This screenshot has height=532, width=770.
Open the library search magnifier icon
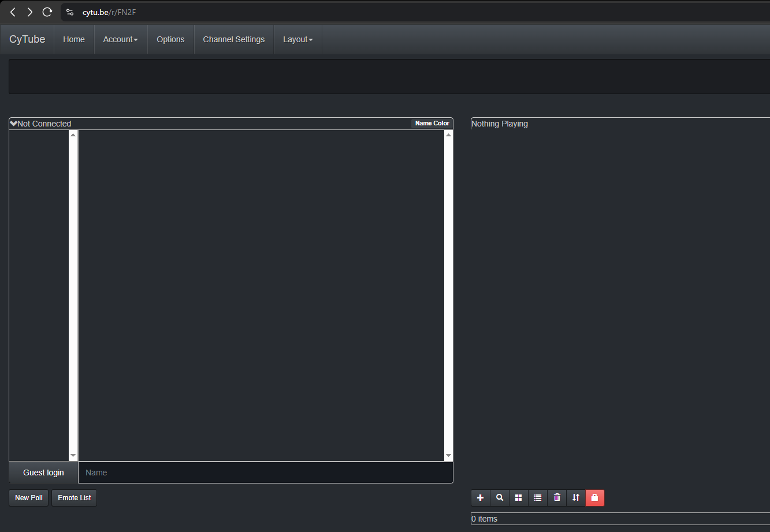pyautogui.click(x=500, y=498)
